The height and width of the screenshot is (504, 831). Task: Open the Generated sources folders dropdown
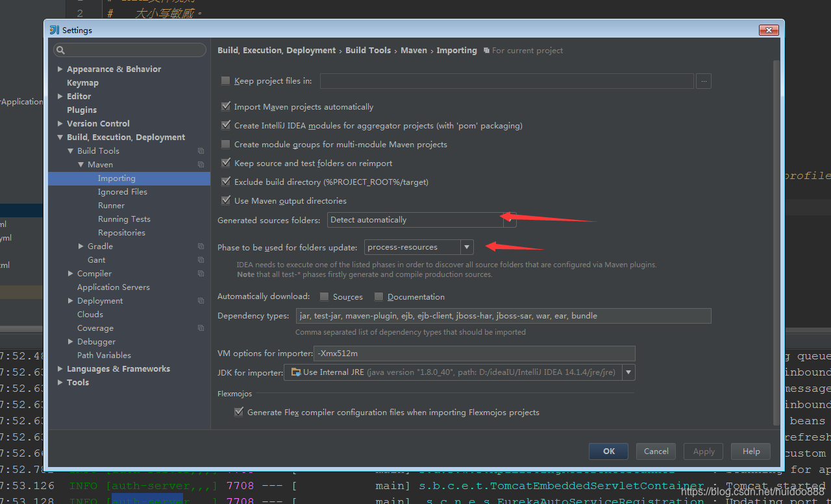click(509, 220)
